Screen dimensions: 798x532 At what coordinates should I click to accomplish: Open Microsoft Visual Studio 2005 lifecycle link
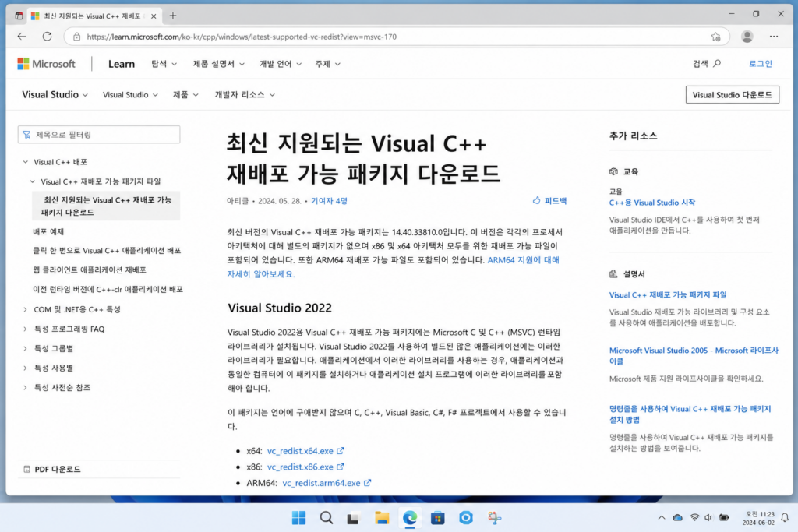pyautogui.click(x=693, y=355)
